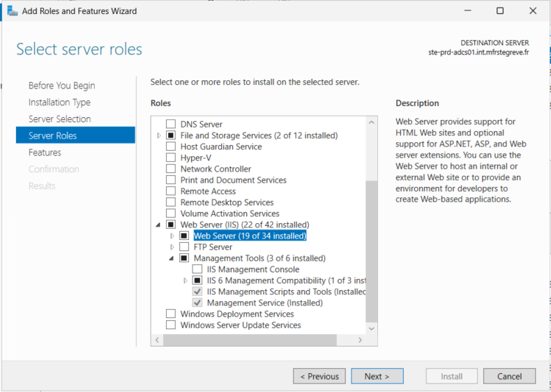Click the Next button
This screenshot has height=392, width=551.
tap(377, 376)
